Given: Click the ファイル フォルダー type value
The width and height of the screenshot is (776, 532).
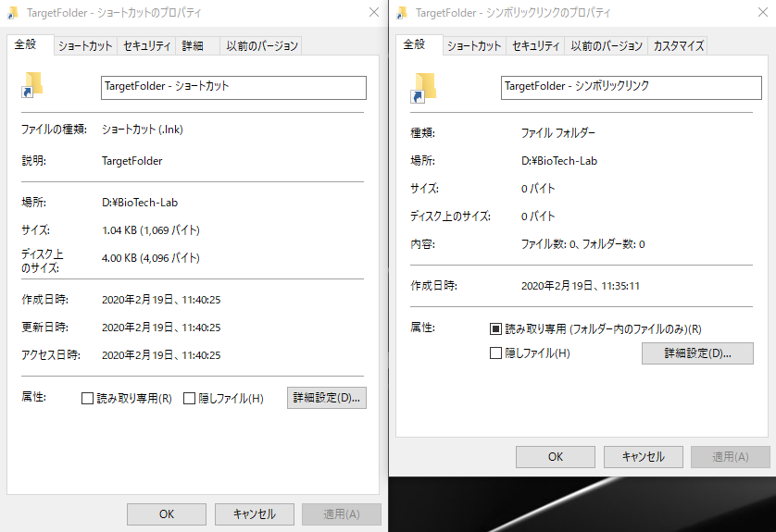Looking at the screenshot, I should tap(558, 133).
